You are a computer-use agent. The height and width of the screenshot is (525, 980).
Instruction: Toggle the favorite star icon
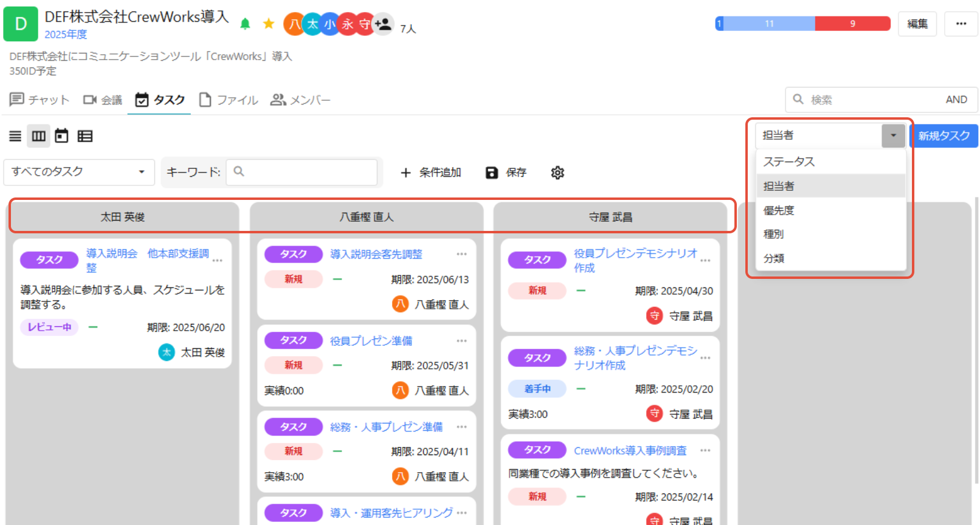268,24
